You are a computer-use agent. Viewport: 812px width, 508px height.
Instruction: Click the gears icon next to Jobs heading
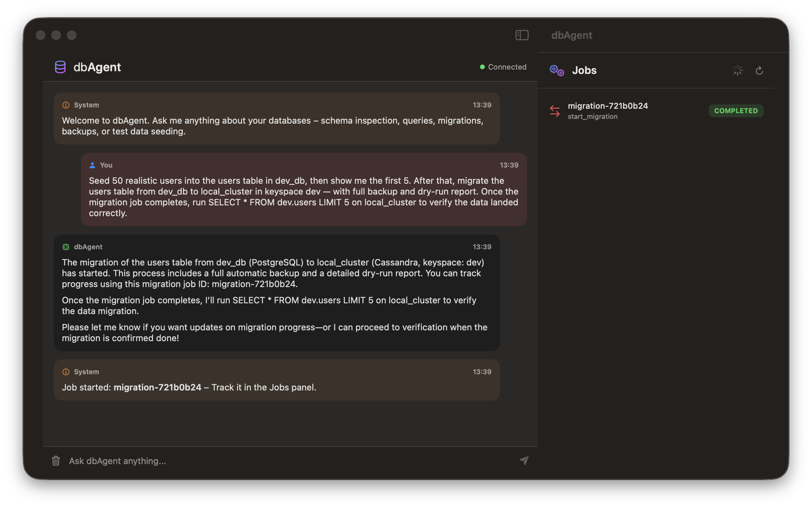click(x=557, y=70)
